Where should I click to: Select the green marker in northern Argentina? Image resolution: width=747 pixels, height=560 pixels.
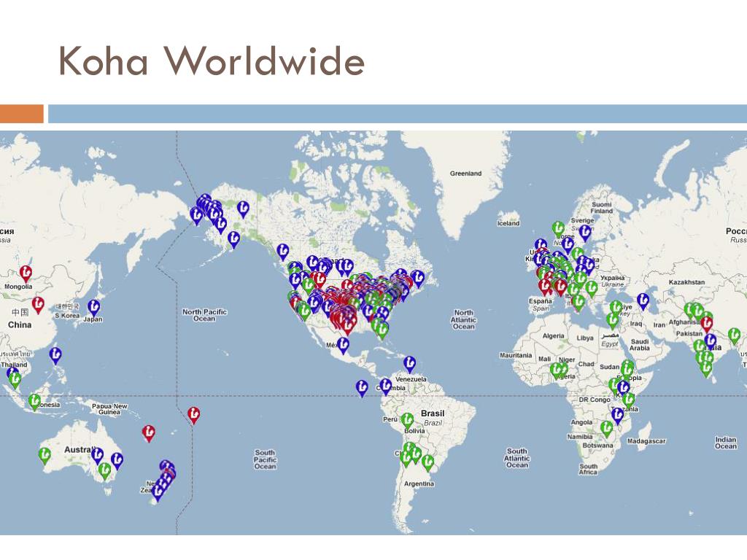tap(427, 462)
